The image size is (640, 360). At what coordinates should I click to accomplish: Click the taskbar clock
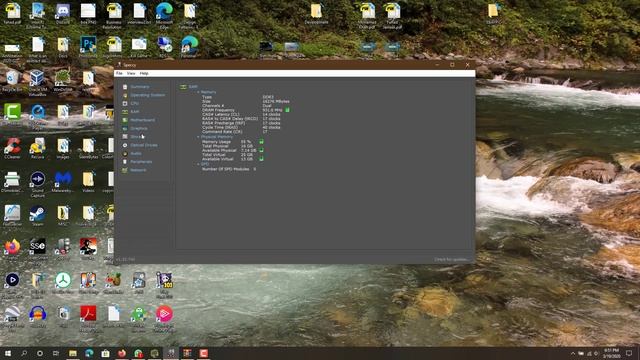(x=611, y=353)
